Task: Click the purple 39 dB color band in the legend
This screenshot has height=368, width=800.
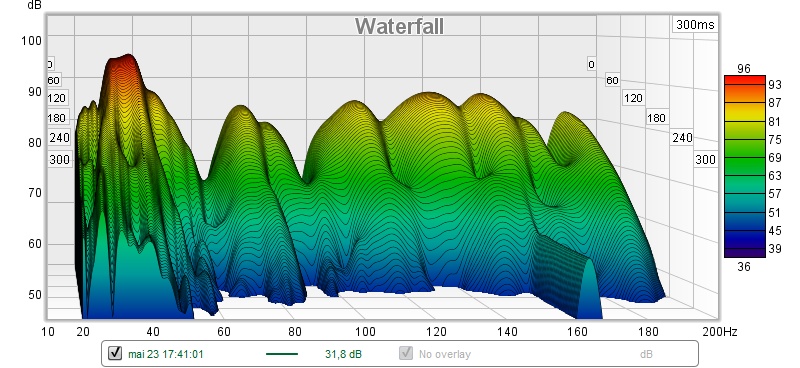Action: [x=745, y=252]
